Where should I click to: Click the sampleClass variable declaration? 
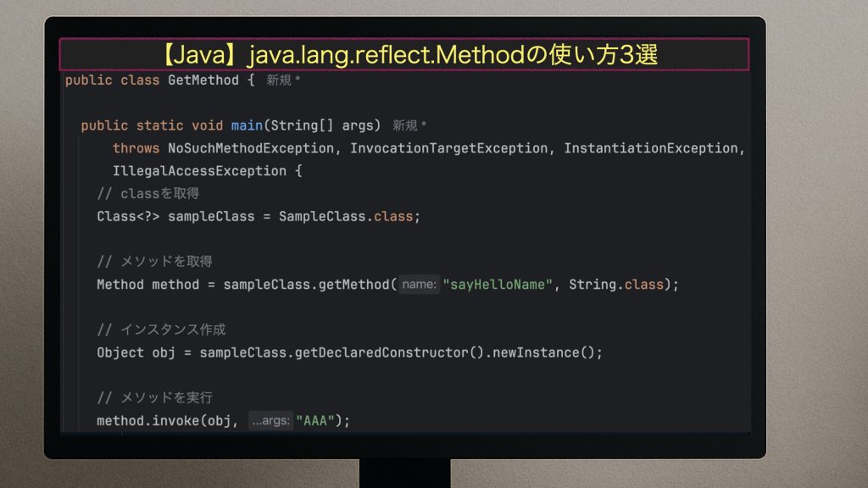pos(211,216)
